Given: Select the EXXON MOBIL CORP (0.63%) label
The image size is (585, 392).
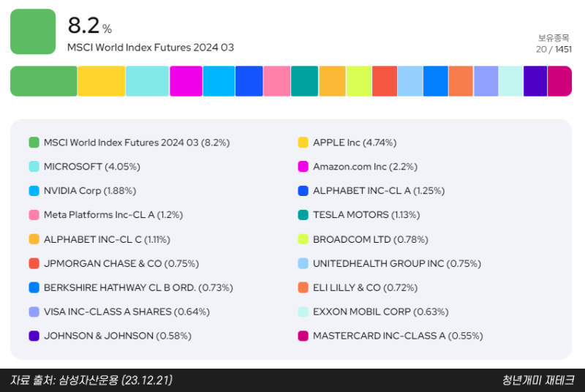Looking at the screenshot, I should click(380, 312).
